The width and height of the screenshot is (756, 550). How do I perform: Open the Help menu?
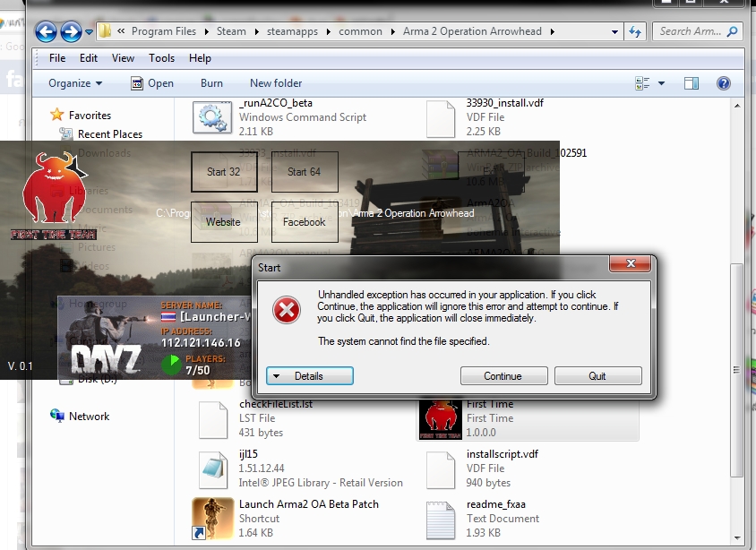(x=200, y=58)
